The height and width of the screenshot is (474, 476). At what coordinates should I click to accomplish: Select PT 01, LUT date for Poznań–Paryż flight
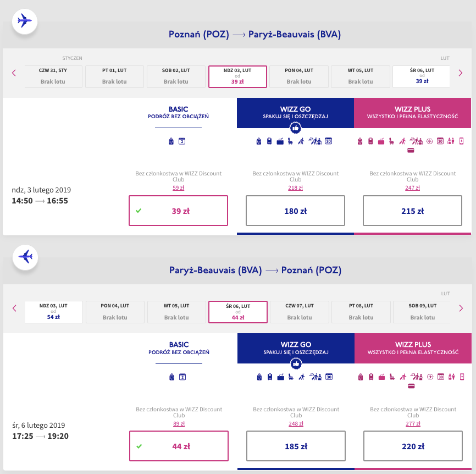pos(114,76)
